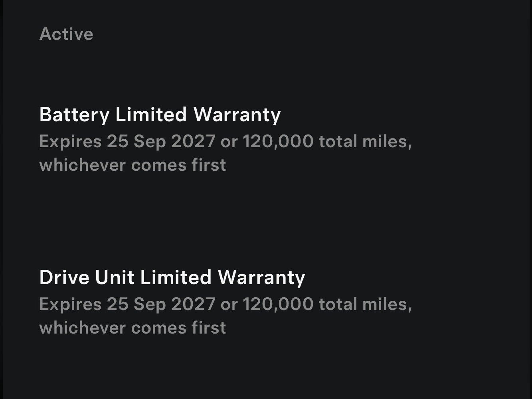Click the "Active" section label

(x=66, y=34)
